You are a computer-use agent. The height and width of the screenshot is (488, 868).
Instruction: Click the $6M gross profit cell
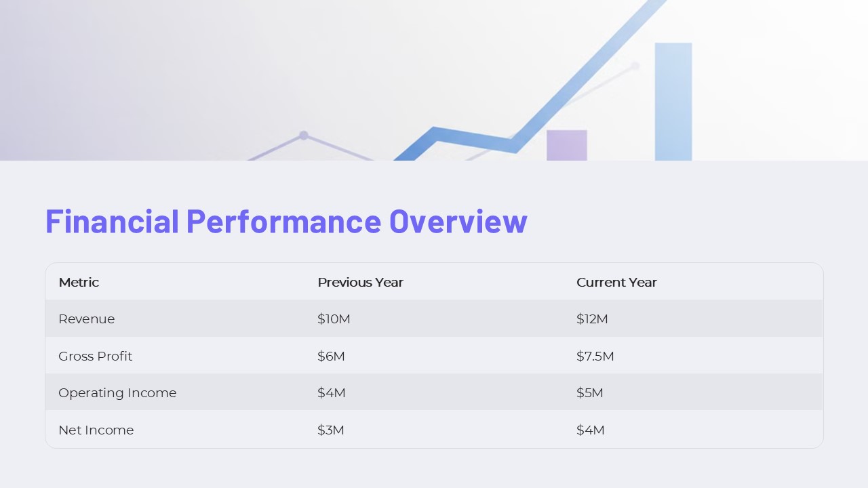[331, 356]
